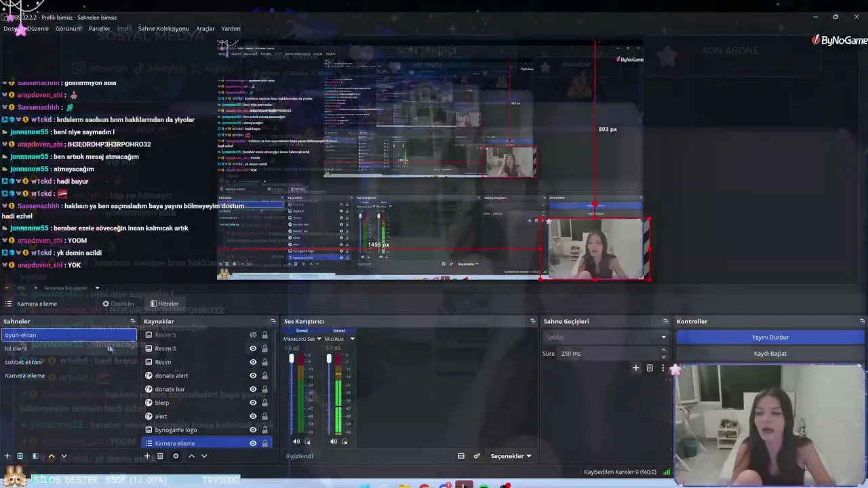This screenshot has width=868, height=488.
Task: Add a new scene transition
Action: 635,368
